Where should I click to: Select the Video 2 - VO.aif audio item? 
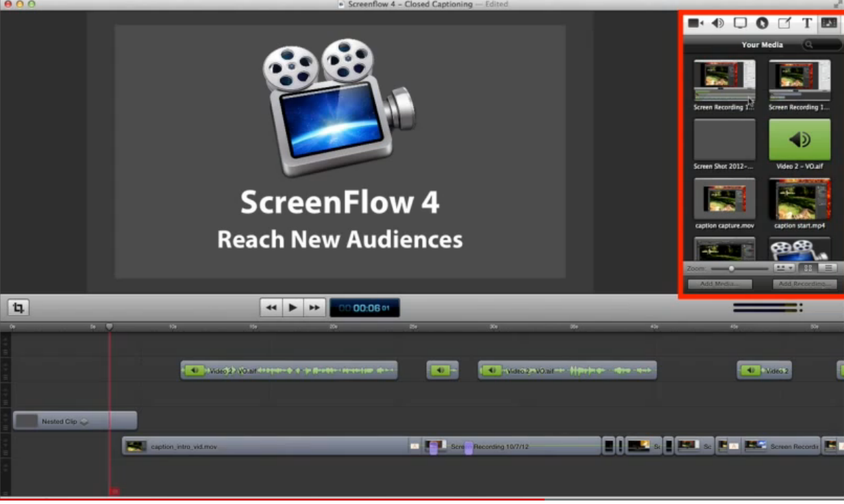(799, 140)
